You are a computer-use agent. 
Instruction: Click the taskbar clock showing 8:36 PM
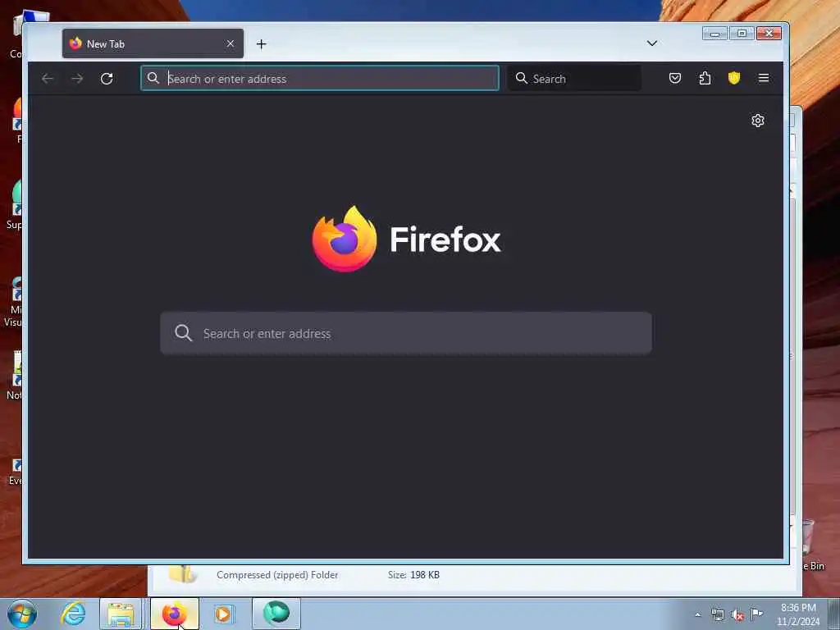click(x=797, y=614)
